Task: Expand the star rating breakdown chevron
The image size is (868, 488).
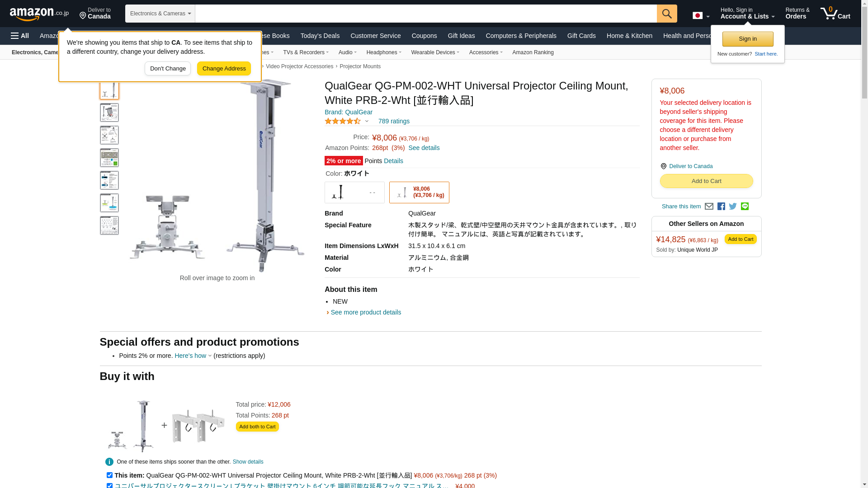Action: pyautogui.click(x=367, y=121)
